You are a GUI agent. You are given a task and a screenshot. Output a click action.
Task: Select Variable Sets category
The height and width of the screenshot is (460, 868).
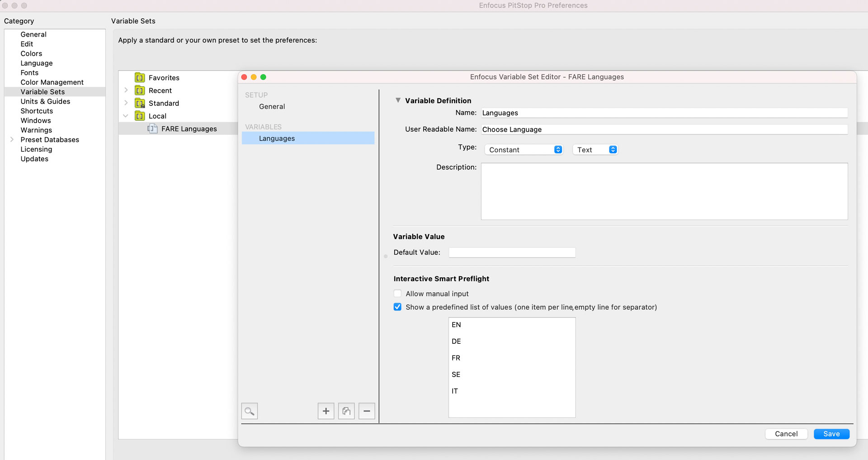(55, 92)
